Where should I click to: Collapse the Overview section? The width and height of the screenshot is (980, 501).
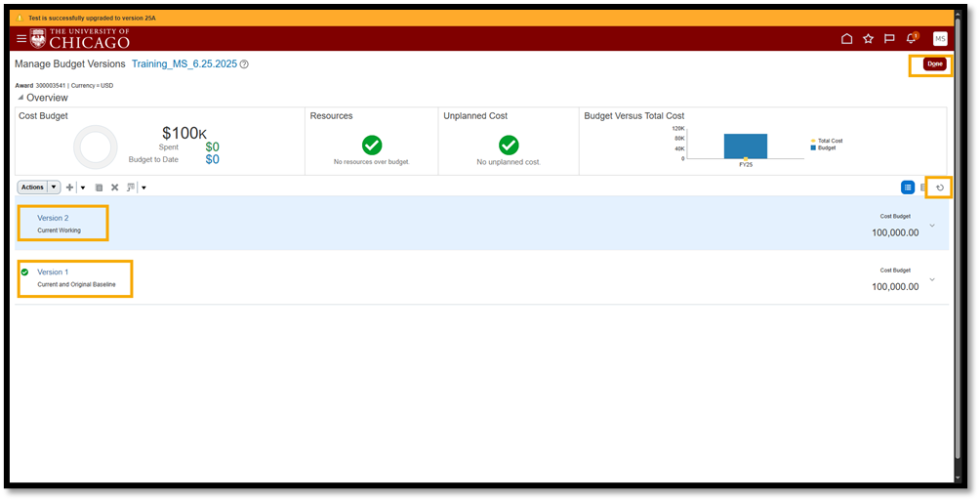[20, 98]
